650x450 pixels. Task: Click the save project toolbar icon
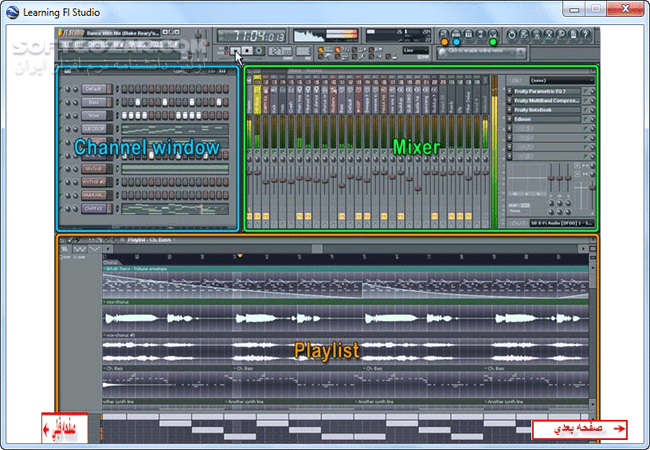pyautogui.click(x=524, y=35)
